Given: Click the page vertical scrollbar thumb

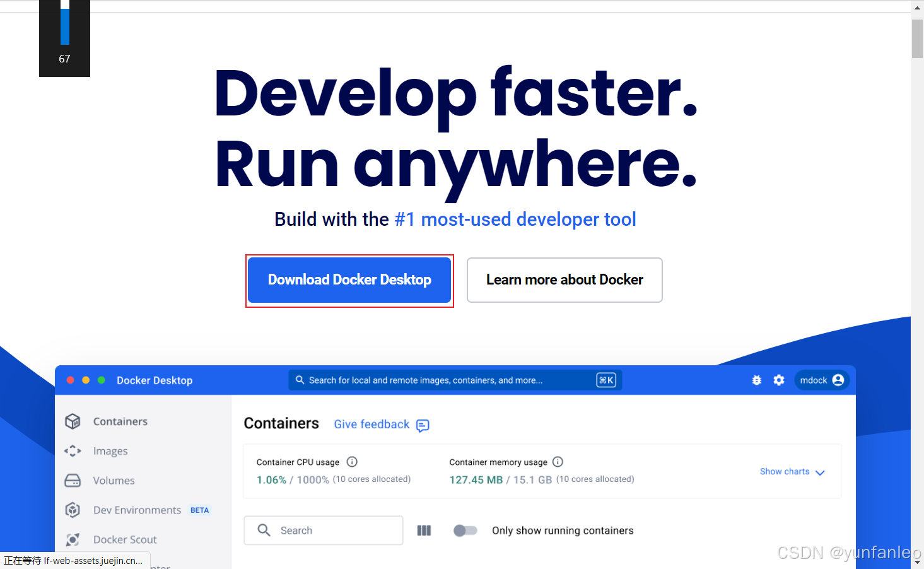Looking at the screenshot, I should [917, 38].
